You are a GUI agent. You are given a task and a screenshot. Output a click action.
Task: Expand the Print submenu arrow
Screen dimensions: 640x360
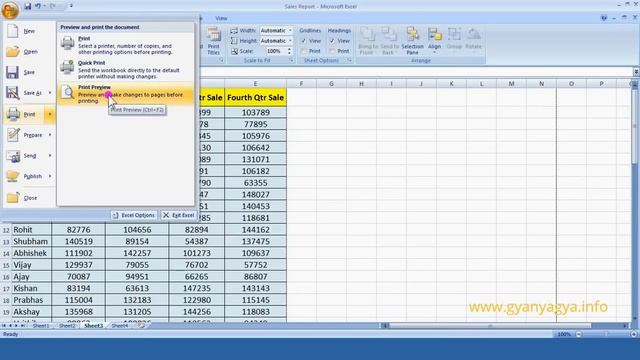pyautogui.click(x=50, y=114)
